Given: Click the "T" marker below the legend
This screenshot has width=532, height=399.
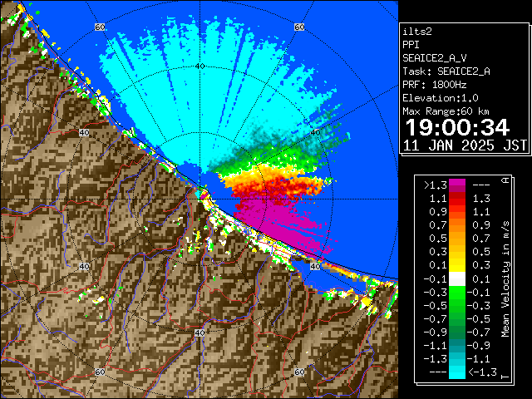Looking at the screenshot, I should click(x=505, y=377).
